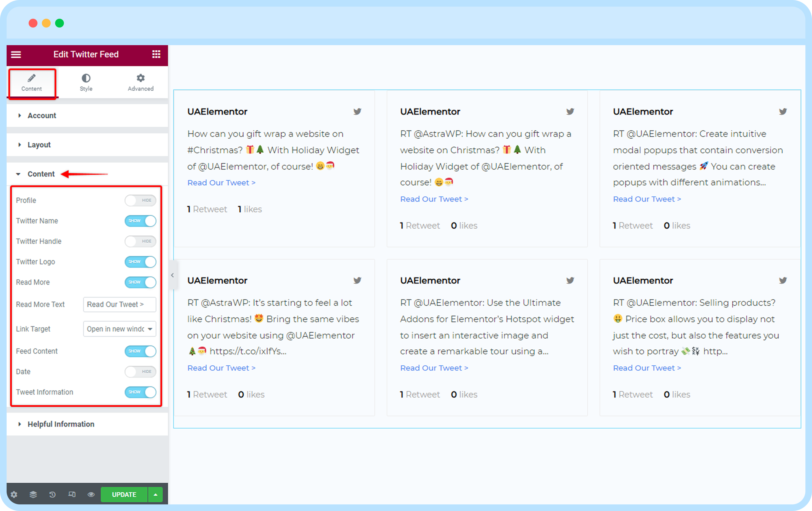Click the settings gear in bottom bar
Image resolution: width=812 pixels, height=511 pixels.
[14, 494]
